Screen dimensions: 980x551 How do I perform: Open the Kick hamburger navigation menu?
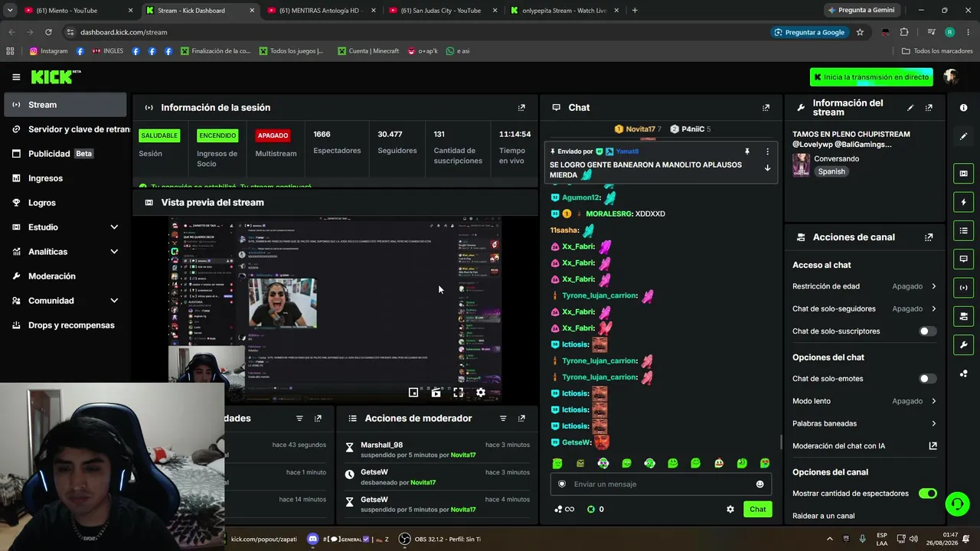click(x=16, y=77)
